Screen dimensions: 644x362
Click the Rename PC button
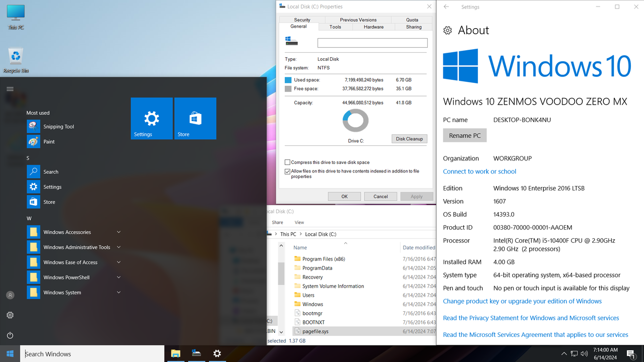click(465, 136)
